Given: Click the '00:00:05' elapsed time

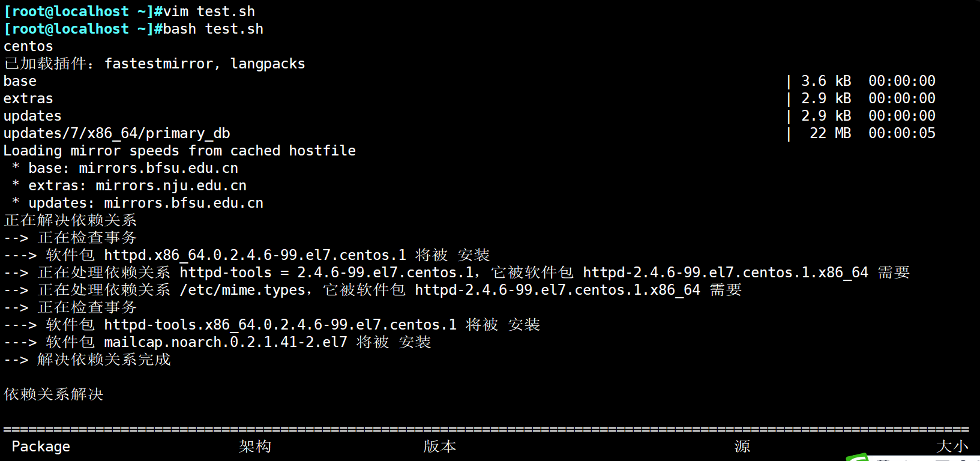Looking at the screenshot, I should point(901,133).
